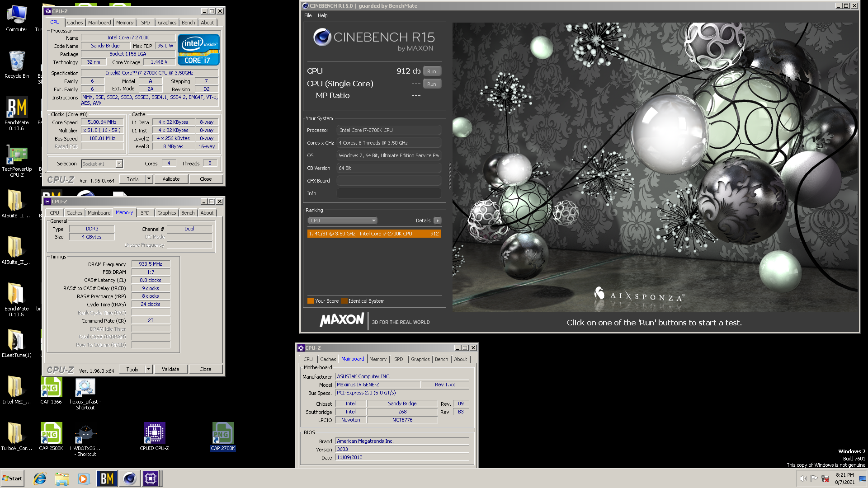The height and width of the screenshot is (488, 868).
Task: Launch HWBOTx265 shortcut icon
Action: [85, 440]
